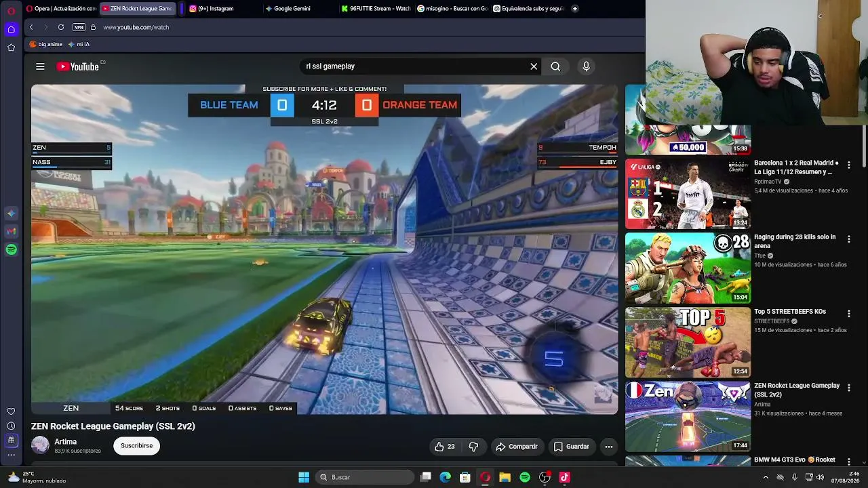Open Gemini in the Opera sidebar
Screen dimensions: 868x488
[11, 213]
